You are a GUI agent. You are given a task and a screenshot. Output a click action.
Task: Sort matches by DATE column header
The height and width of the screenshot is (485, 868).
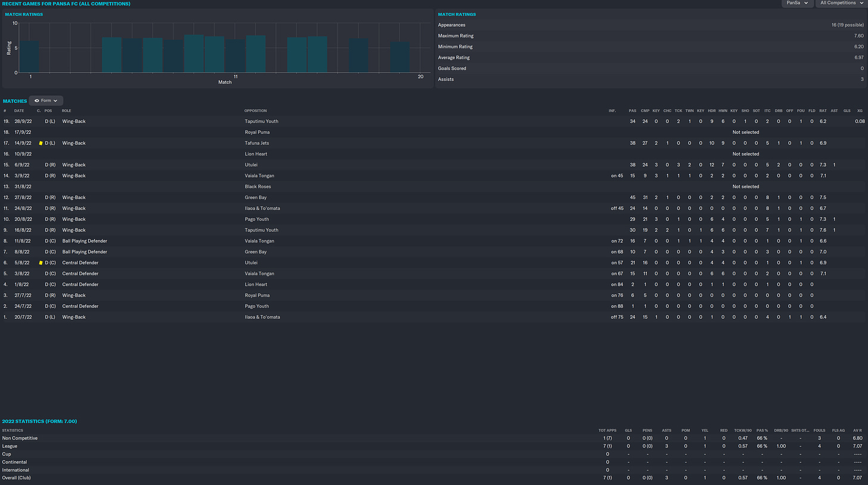coord(19,111)
